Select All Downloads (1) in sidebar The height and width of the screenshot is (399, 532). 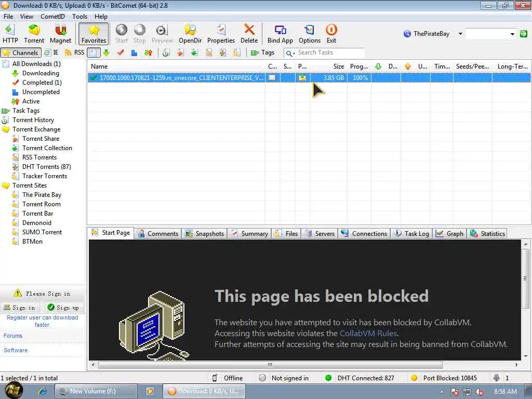[x=36, y=64]
